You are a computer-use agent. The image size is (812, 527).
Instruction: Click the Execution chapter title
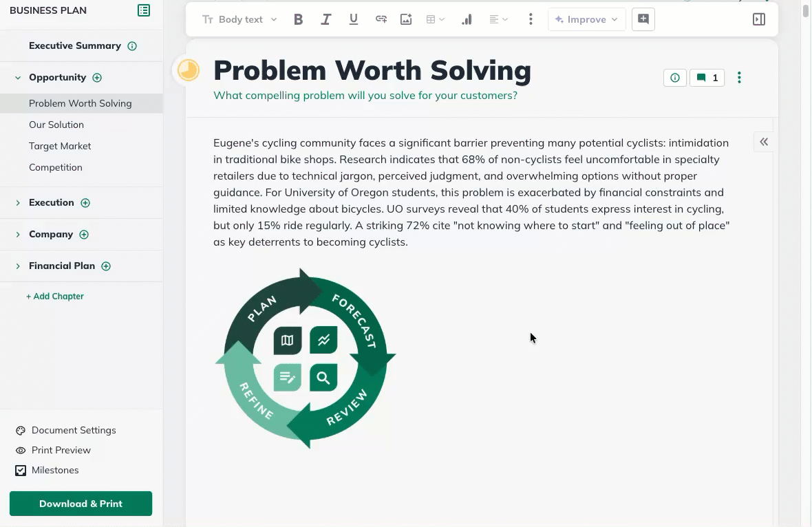52,203
